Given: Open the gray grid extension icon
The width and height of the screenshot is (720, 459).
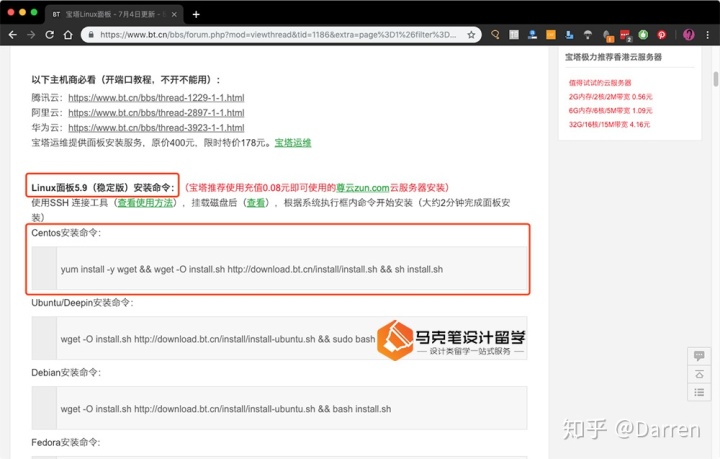Looking at the screenshot, I should click(514, 35).
